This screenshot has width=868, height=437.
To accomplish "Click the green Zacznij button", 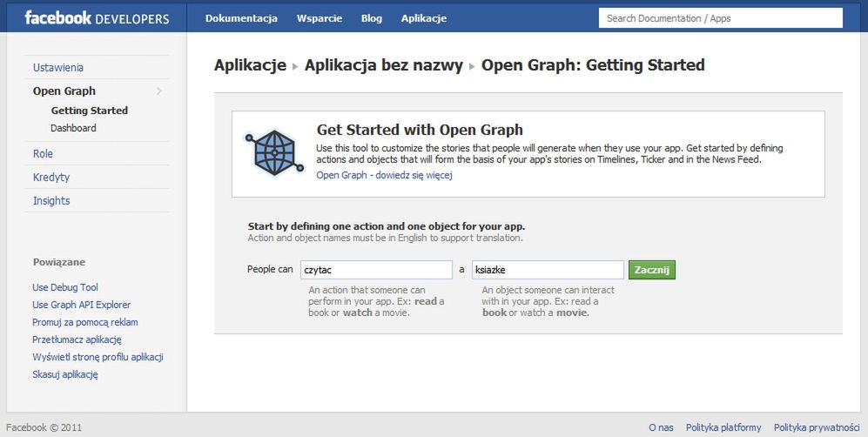I will (x=652, y=270).
